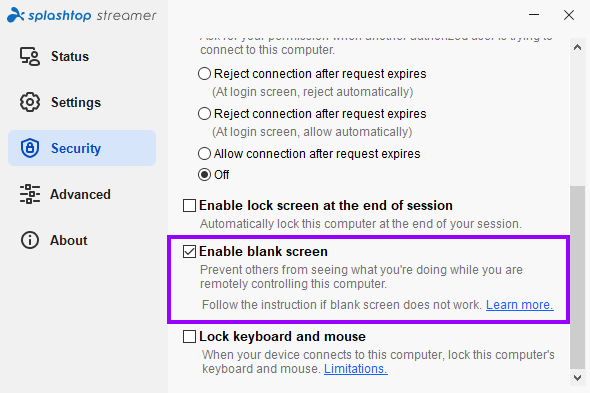The image size is (590, 393).
Task: Choose Reject connection option with allow automatically
Action: click(x=204, y=113)
